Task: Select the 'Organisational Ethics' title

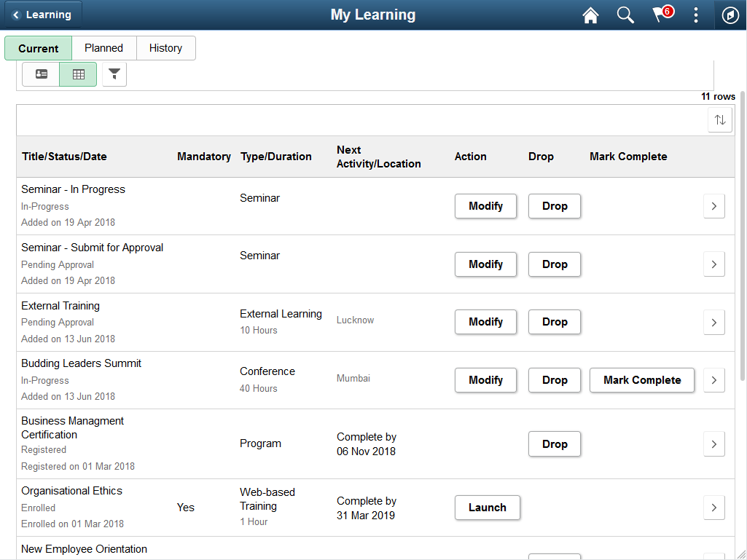Action: [x=72, y=491]
